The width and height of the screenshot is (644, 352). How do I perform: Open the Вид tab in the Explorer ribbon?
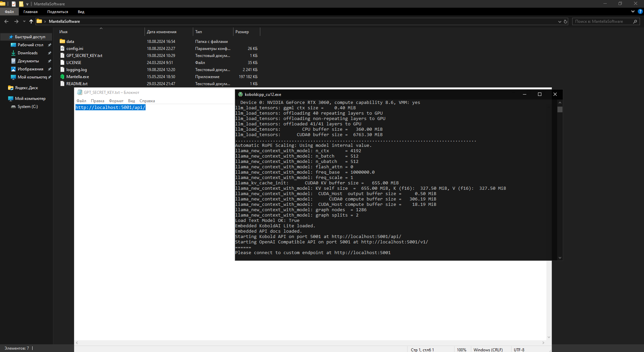(x=81, y=12)
